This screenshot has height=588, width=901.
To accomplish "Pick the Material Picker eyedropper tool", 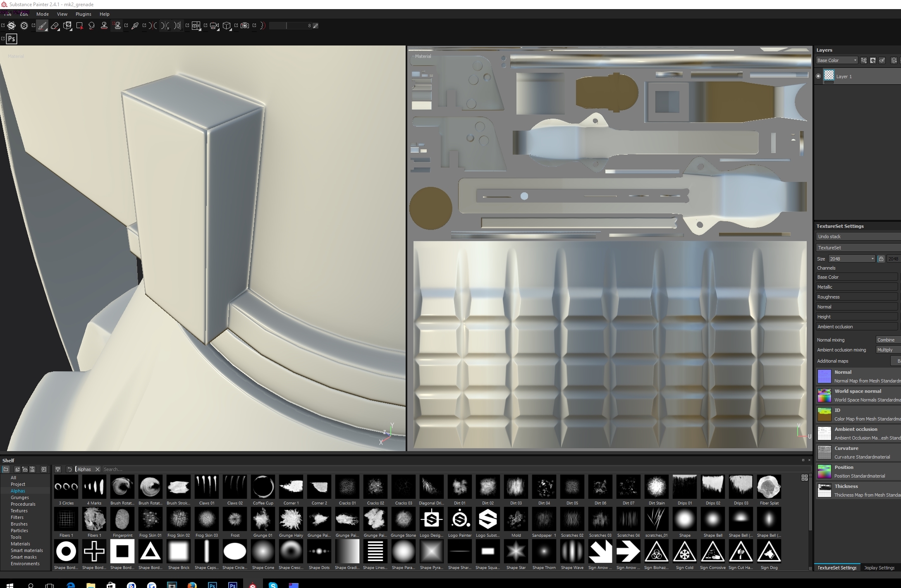I will click(x=135, y=26).
